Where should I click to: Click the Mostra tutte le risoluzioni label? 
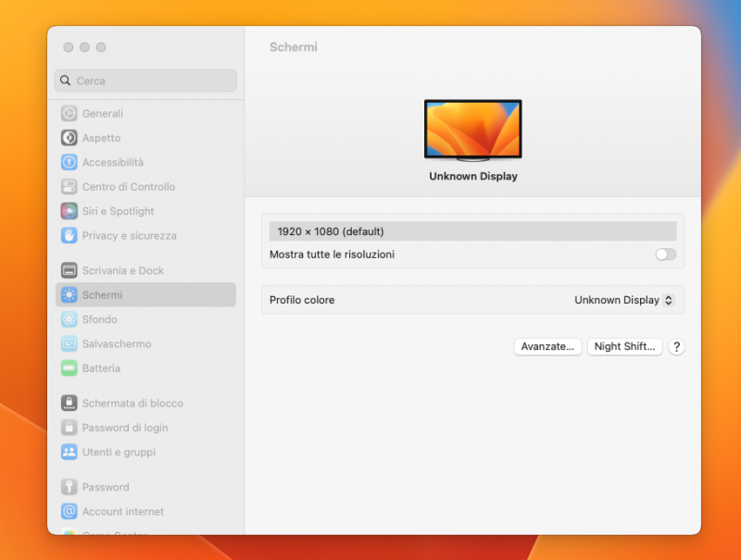[332, 255]
